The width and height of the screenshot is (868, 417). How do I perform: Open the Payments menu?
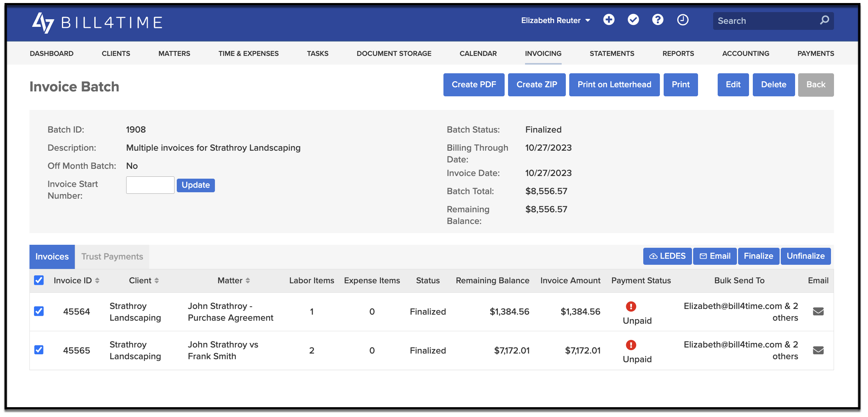pos(816,54)
